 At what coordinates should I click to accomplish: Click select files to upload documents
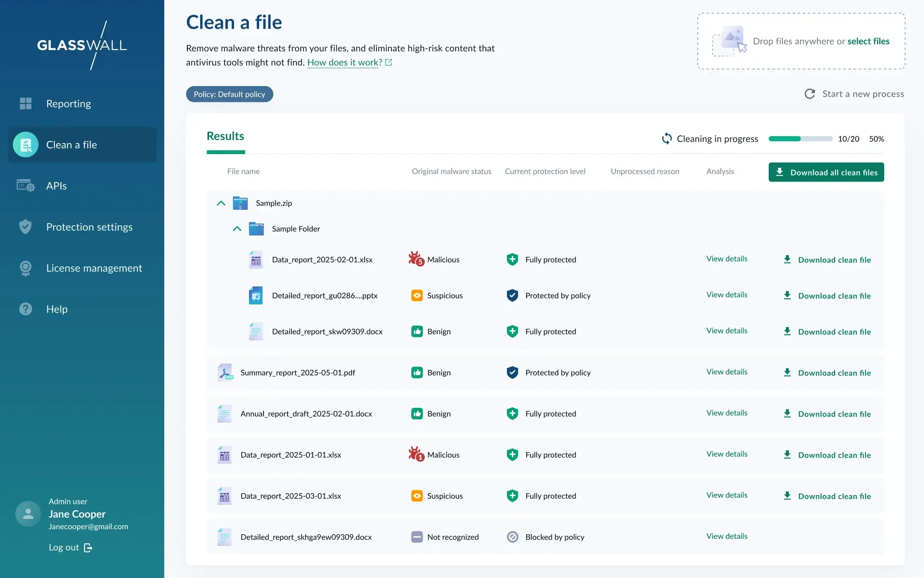(x=868, y=41)
